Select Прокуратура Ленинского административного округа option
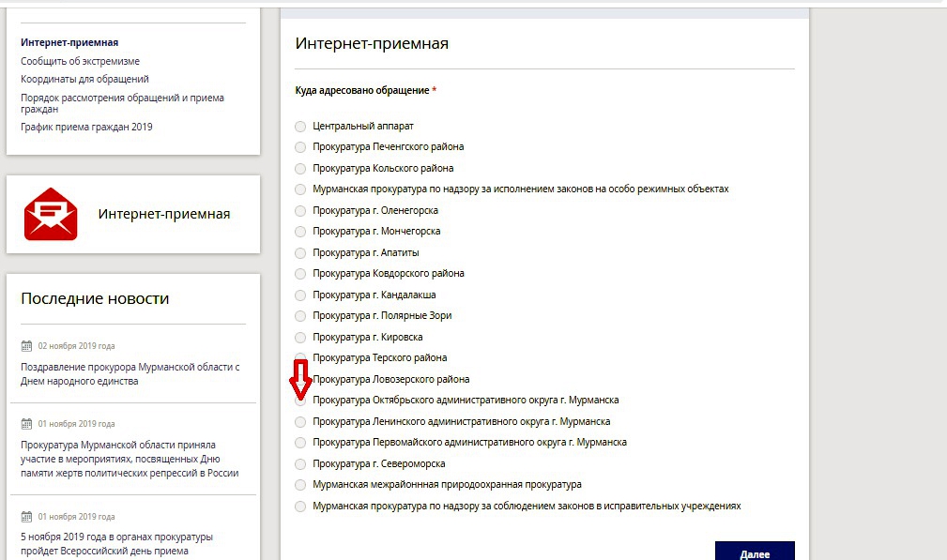Screen dimensions: 947x560 [x=300, y=422]
